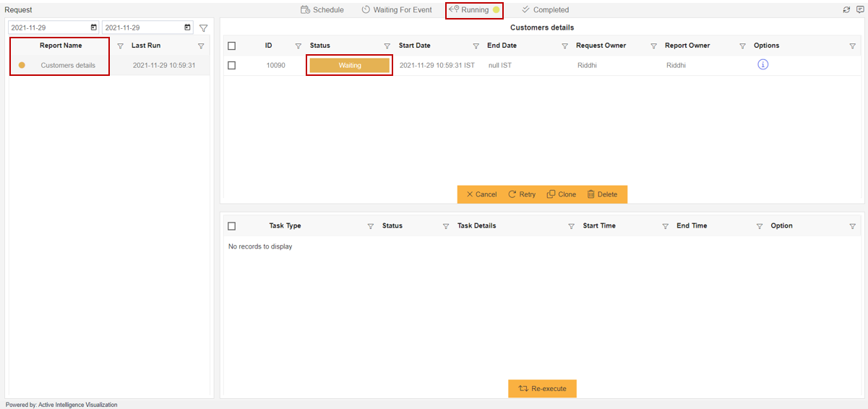Click the Re-execute button
This screenshot has height=409, width=868.
click(x=542, y=389)
